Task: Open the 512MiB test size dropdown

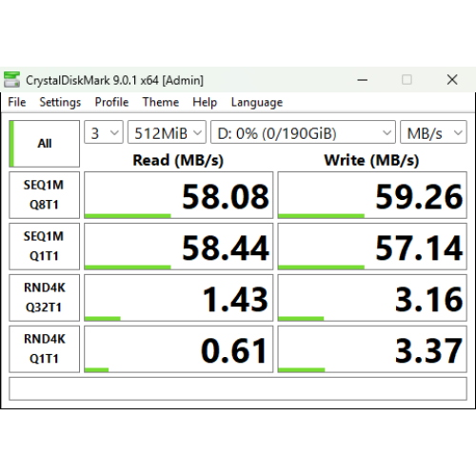Action: pyautogui.click(x=167, y=132)
